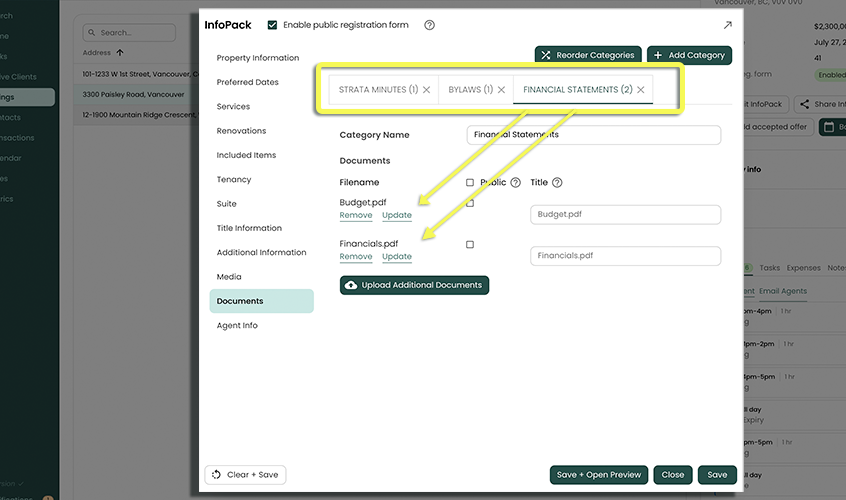Screen dimensions: 846x500
Task: Click the Reorder Categories button
Action: 588,55
